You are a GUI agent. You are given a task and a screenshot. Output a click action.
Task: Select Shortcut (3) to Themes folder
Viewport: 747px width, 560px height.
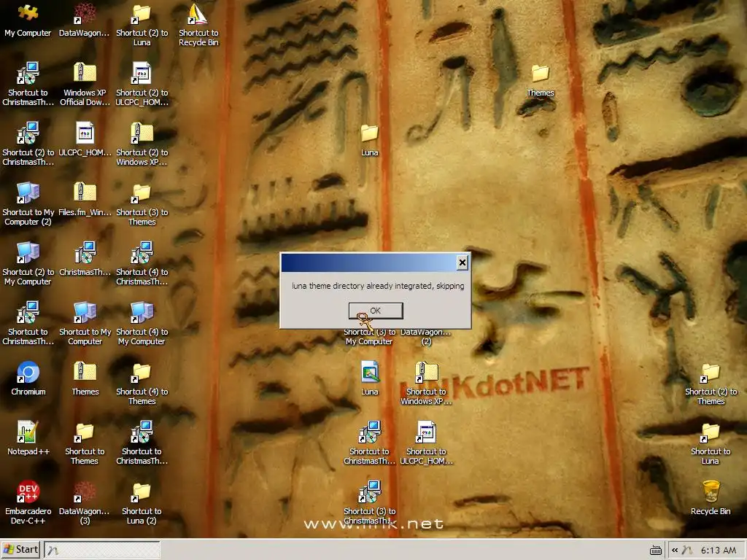(x=142, y=204)
